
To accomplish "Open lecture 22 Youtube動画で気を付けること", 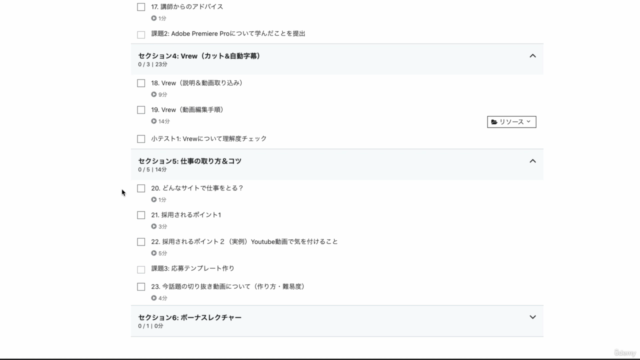I will [x=244, y=242].
